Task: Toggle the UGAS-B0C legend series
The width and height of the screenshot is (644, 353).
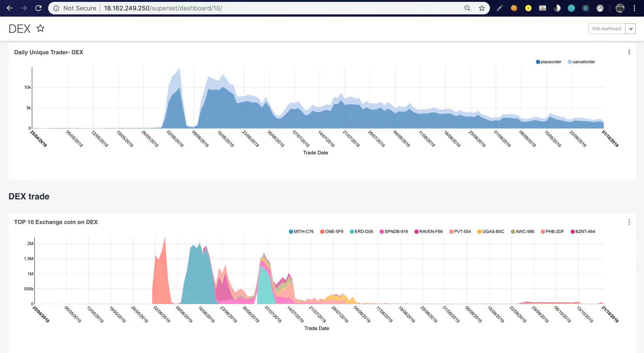Action: point(491,232)
